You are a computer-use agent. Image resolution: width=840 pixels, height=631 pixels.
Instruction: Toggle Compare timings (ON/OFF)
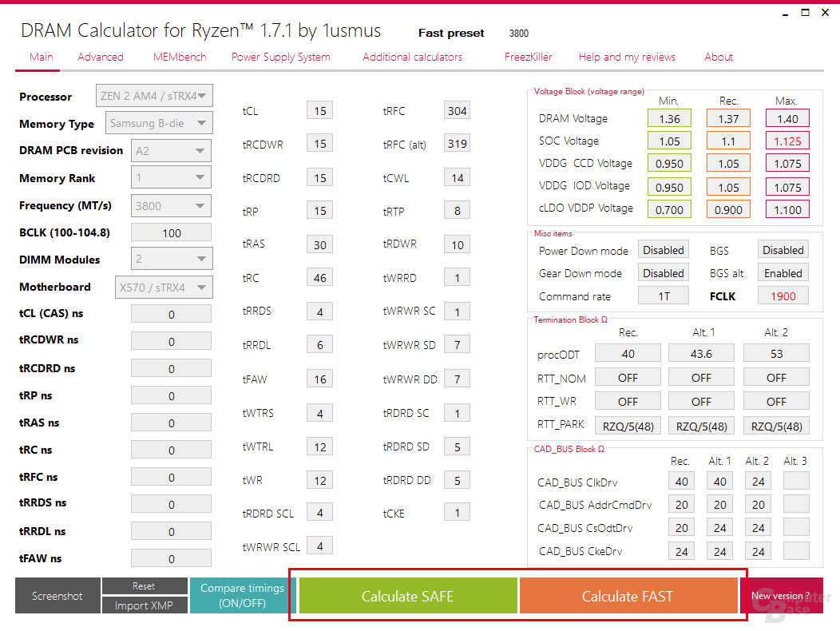(242, 596)
